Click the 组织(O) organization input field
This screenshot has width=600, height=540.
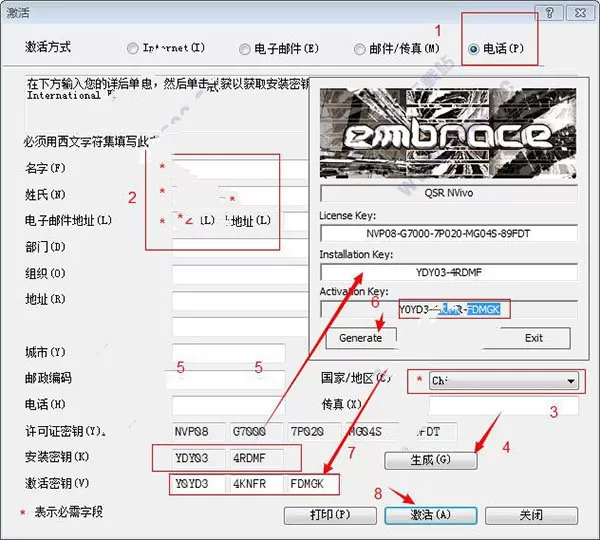(x=240, y=274)
